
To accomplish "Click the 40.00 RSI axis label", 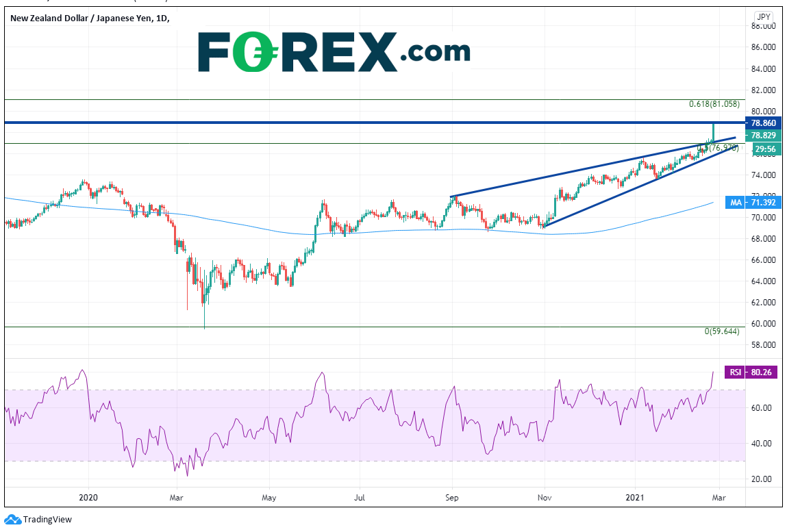I will click(762, 444).
